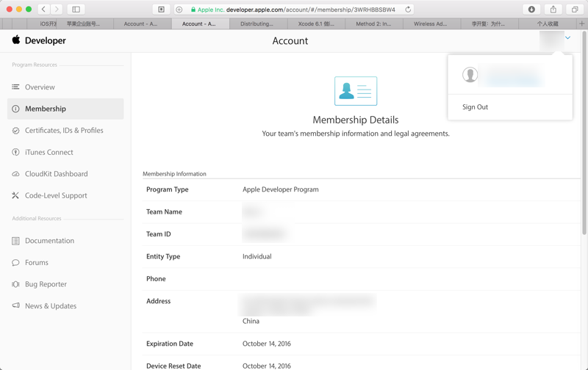Click the Certificates checkmark badge icon
588x370 pixels.
pos(15,131)
